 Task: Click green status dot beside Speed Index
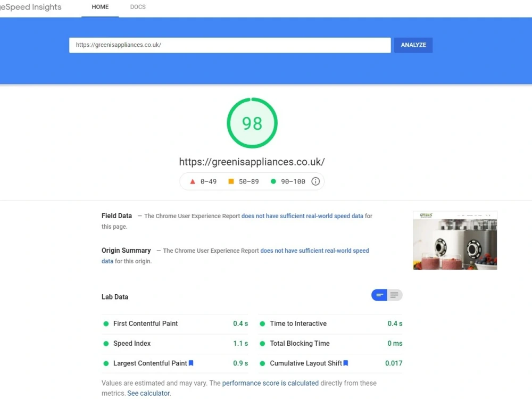click(x=106, y=344)
